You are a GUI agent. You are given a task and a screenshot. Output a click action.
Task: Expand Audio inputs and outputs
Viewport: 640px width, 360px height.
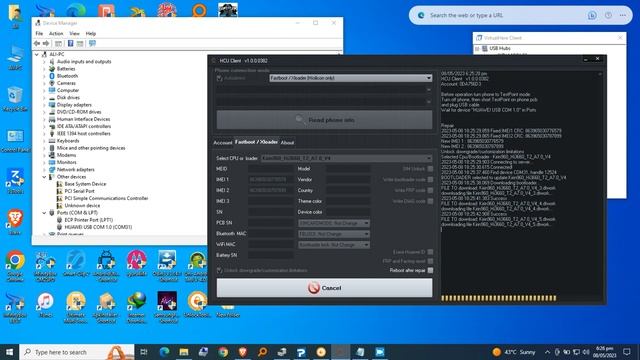click(44, 62)
